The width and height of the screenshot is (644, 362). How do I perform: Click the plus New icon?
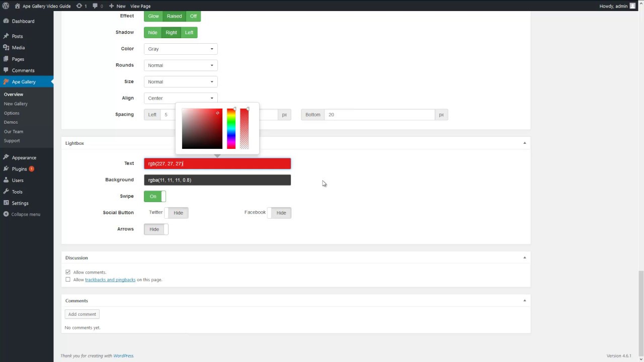pyautogui.click(x=112, y=6)
